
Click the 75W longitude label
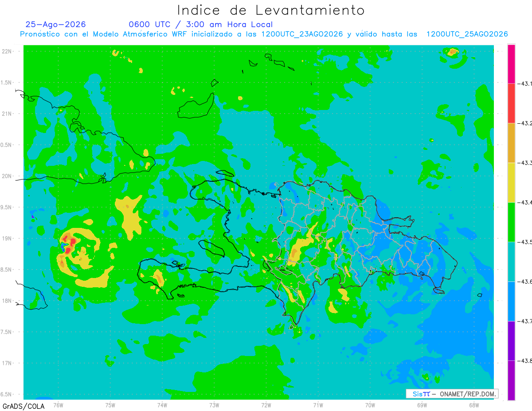[x=110, y=405]
